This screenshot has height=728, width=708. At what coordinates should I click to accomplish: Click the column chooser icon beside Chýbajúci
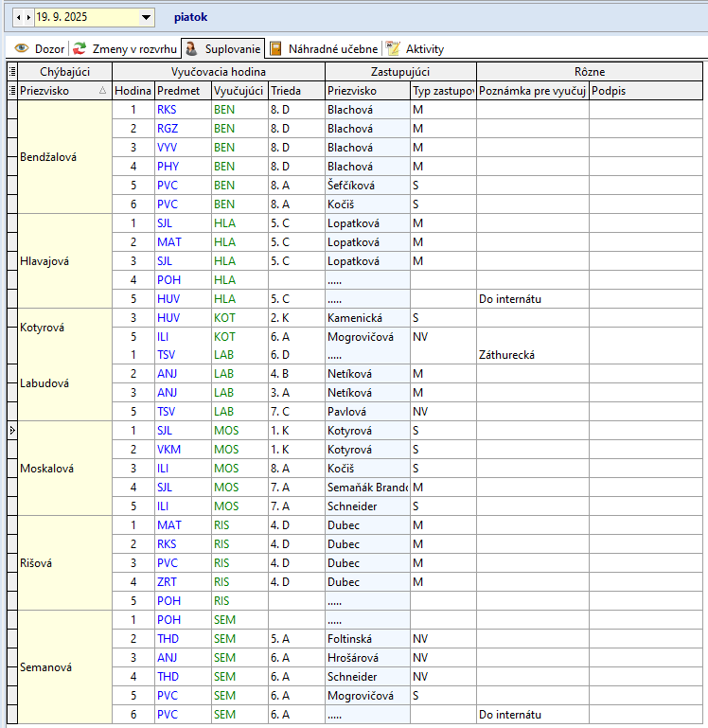(x=11, y=71)
